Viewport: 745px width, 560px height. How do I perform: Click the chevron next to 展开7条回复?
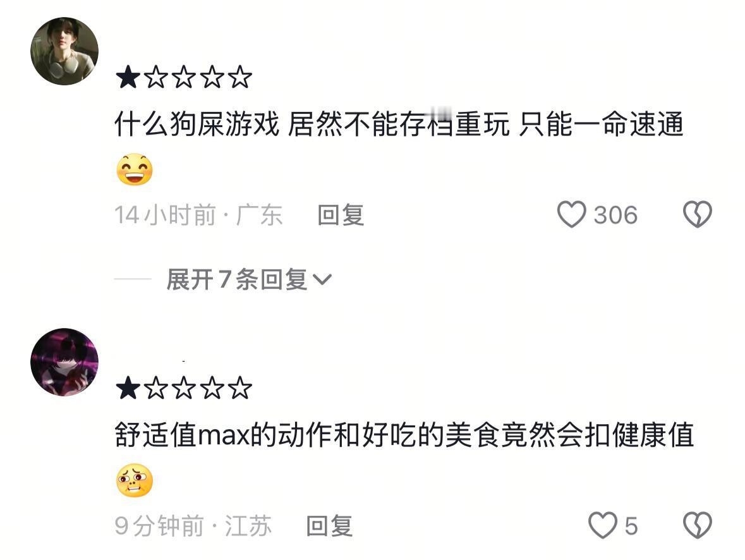point(322,280)
